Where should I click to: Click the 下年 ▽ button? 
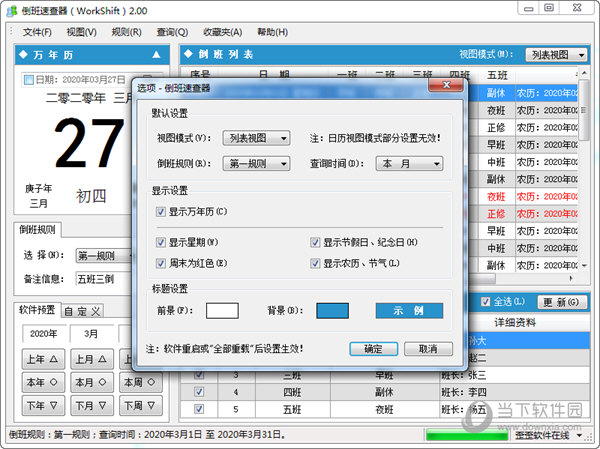coord(43,405)
